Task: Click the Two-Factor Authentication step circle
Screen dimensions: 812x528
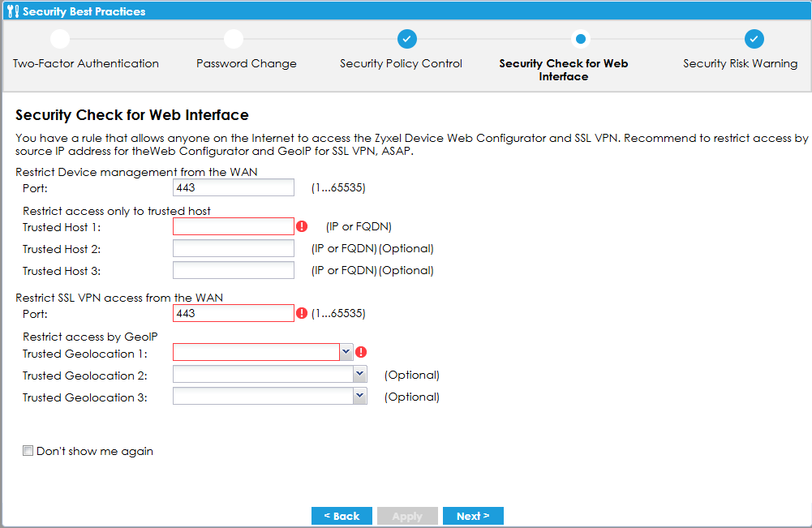Action: [x=60, y=39]
